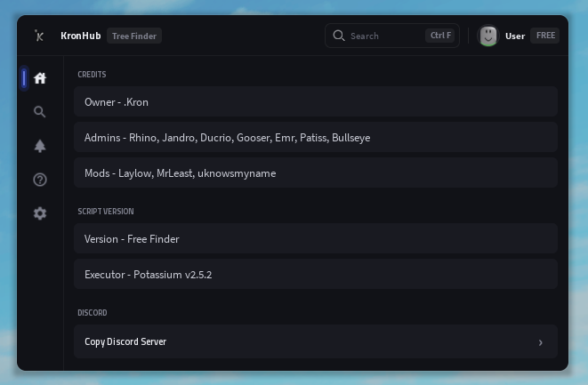Click the KronHub title text
Screen dimensions: 588x385
pyautogui.click(x=81, y=36)
